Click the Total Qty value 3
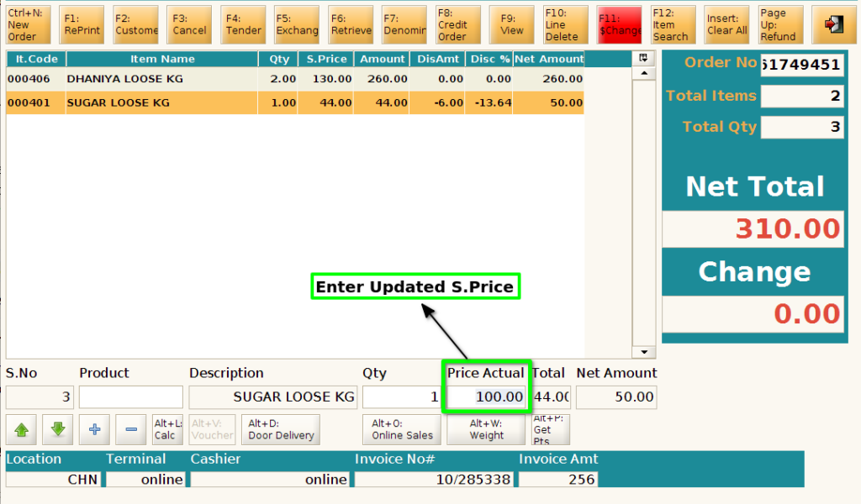The height and width of the screenshot is (504, 861). tap(801, 127)
